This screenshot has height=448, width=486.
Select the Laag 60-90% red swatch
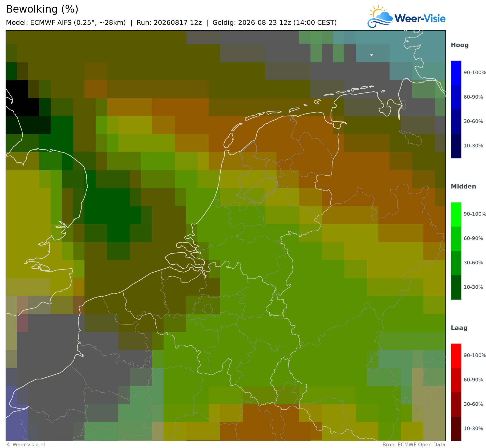pos(456,380)
